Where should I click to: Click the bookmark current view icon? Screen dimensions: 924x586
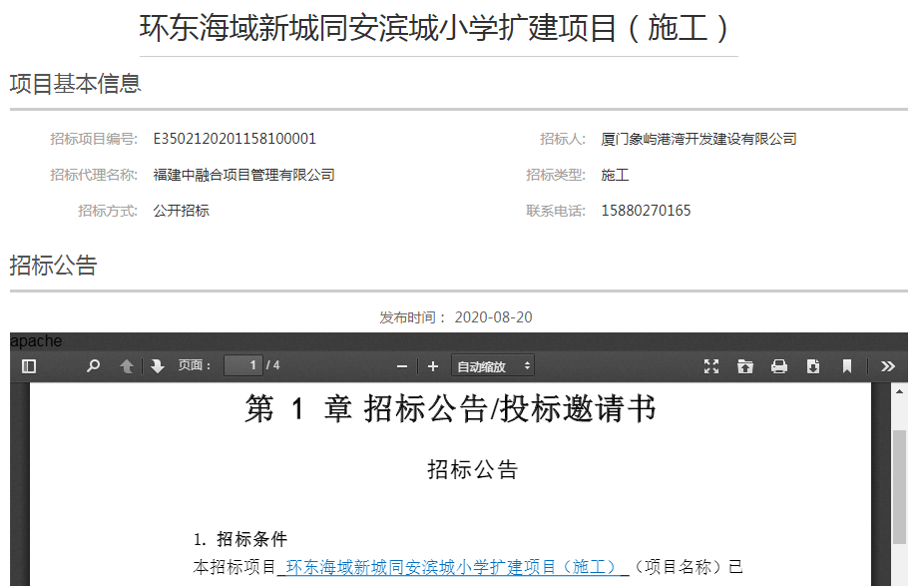coord(847,366)
